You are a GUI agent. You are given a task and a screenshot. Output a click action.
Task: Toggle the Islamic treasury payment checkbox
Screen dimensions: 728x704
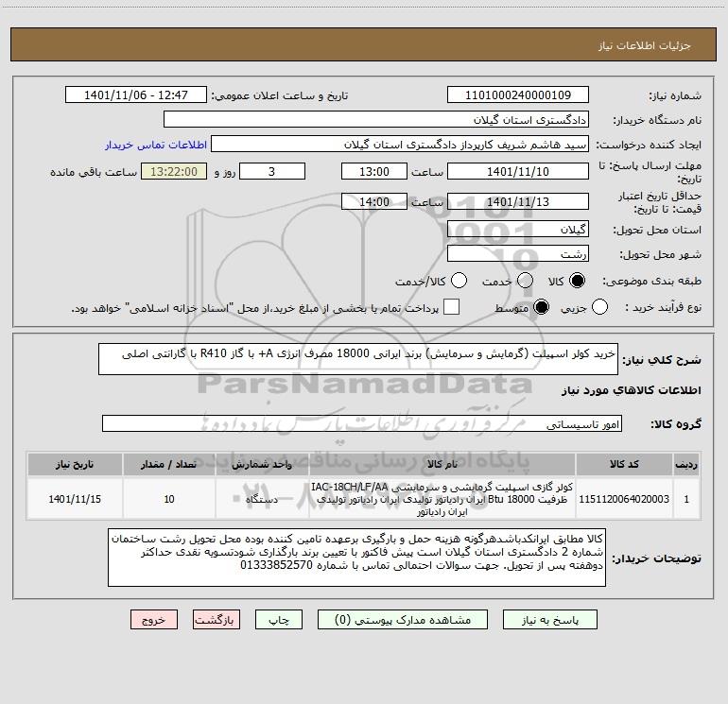pyautogui.click(x=451, y=307)
